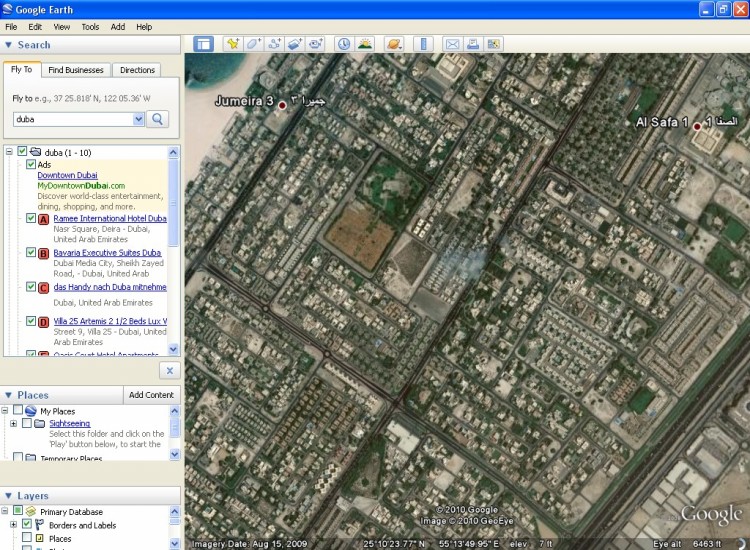
Task: Switch to Directions tab
Action: click(x=137, y=70)
